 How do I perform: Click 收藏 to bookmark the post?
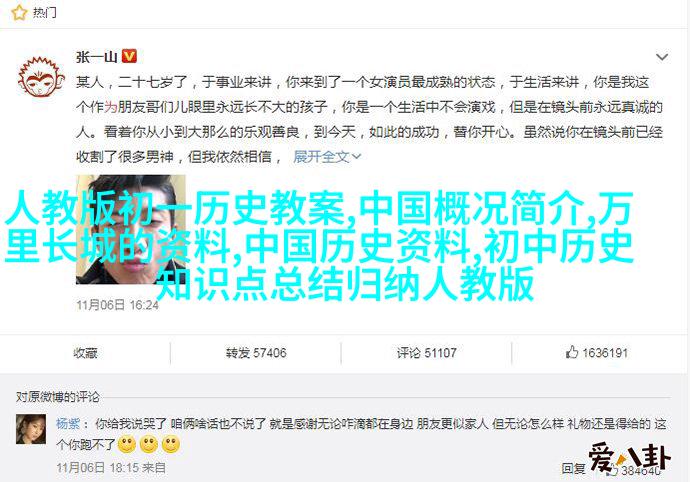pos(85,353)
